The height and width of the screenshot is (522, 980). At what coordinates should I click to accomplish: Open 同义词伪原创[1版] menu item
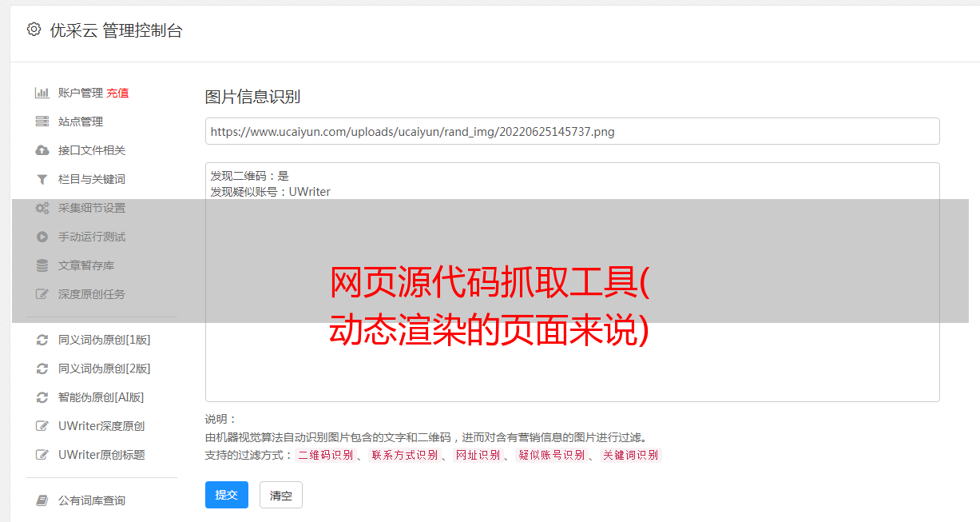104,340
